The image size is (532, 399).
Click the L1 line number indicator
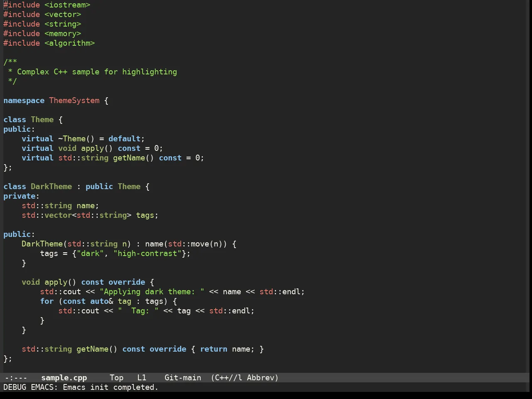[142, 378]
